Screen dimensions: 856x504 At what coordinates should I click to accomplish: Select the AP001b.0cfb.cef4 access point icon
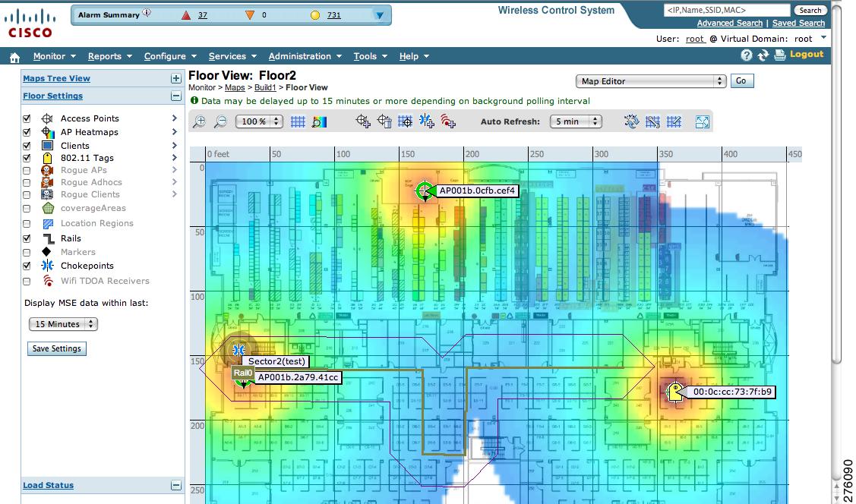425,191
